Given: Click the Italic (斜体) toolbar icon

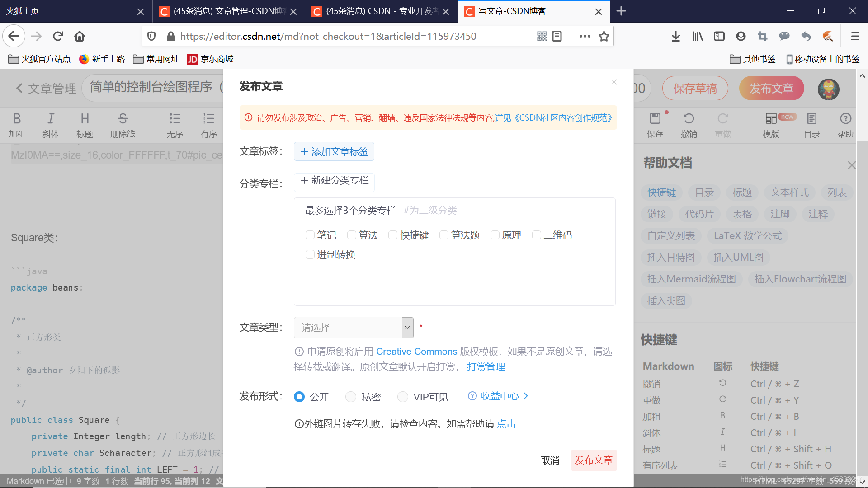Looking at the screenshot, I should coord(51,119).
